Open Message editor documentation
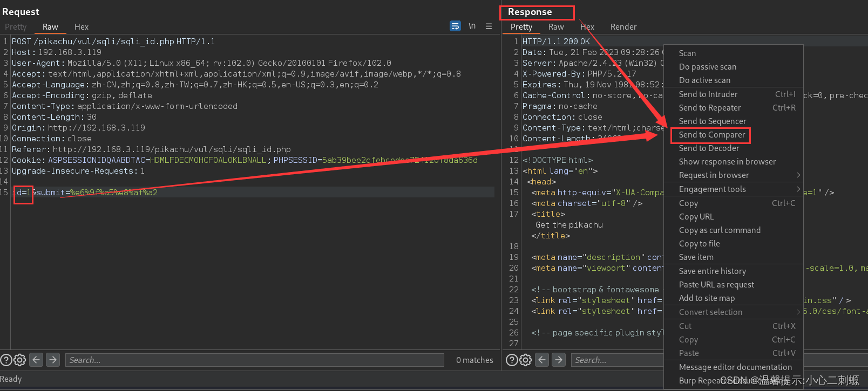 click(734, 367)
